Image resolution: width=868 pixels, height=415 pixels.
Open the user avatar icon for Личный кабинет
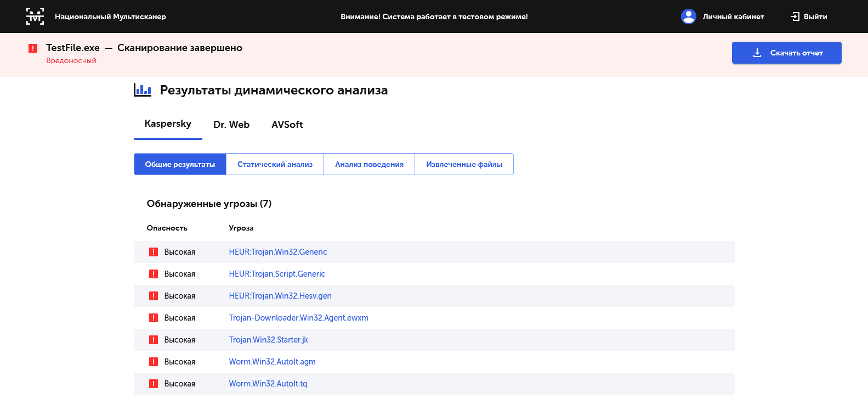(689, 16)
